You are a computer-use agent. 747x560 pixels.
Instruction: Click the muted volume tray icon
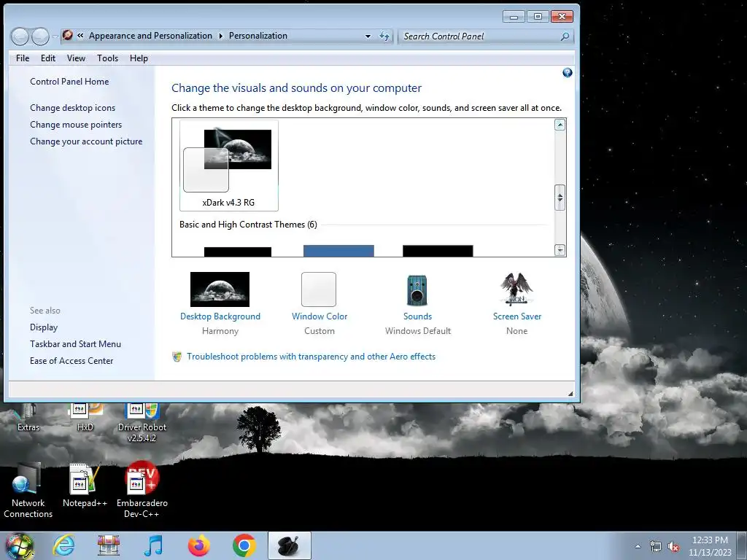click(673, 547)
